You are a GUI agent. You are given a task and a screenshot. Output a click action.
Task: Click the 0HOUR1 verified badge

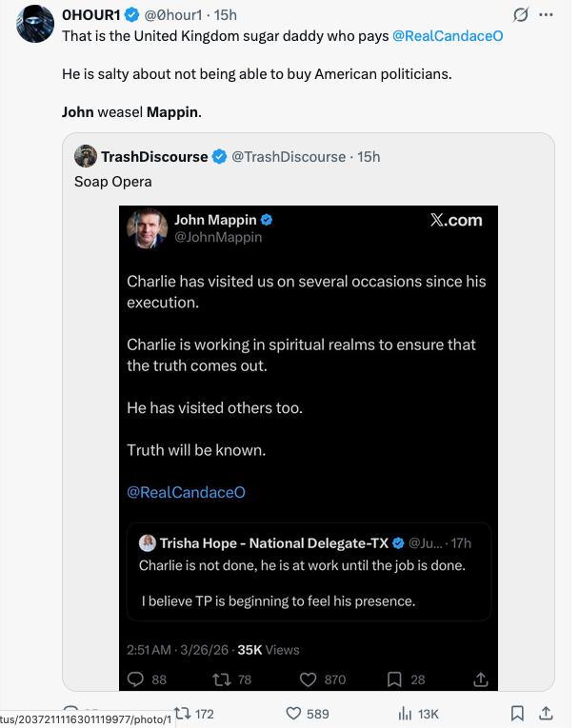click(129, 15)
